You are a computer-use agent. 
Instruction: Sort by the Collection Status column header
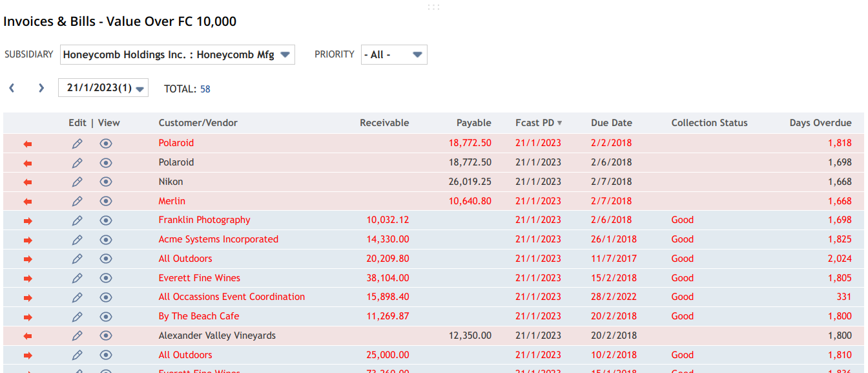[709, 123]
